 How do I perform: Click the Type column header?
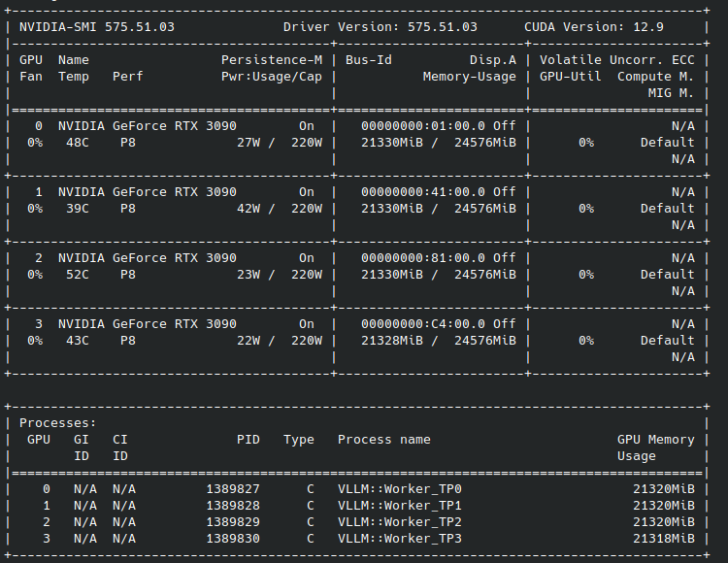click(299, 440)
